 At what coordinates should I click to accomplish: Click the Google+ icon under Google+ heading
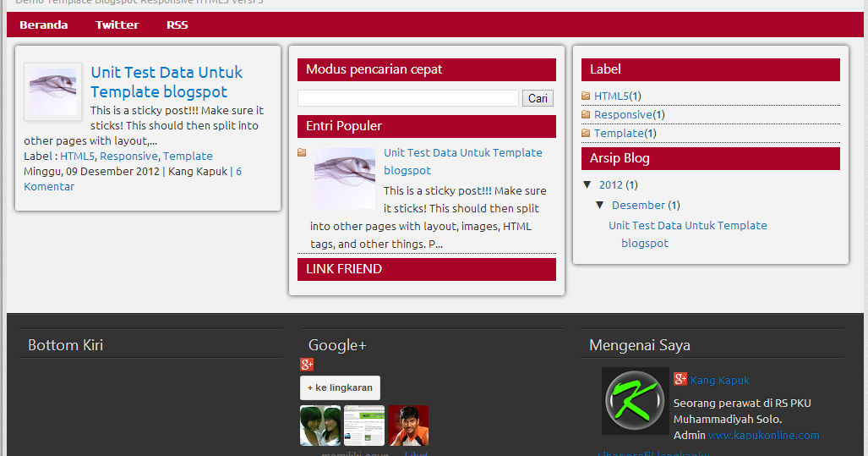tap(307, 365)
